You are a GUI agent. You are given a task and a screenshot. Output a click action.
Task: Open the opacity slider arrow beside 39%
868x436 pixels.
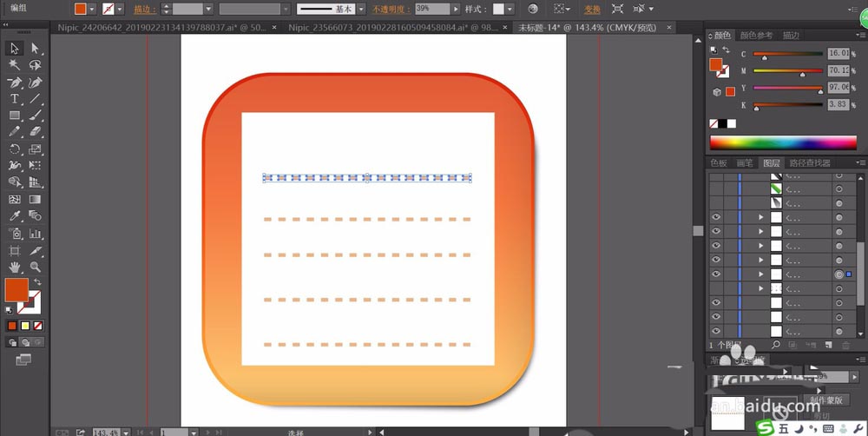point(456,9)
